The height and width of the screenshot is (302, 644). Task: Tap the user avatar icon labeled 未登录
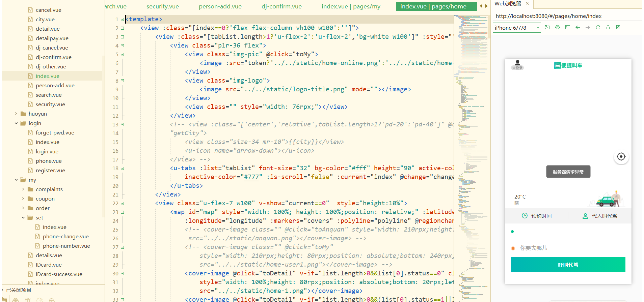tap(517, 64)
